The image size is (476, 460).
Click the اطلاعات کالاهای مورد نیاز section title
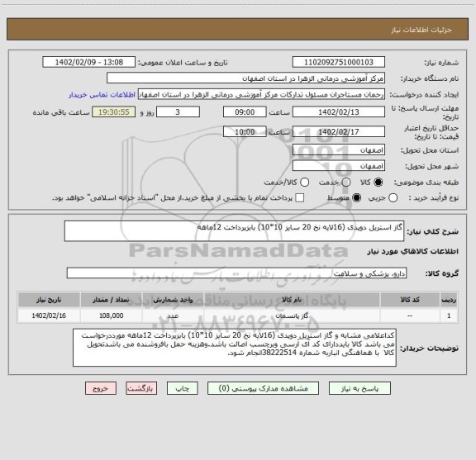pyautogui.click(x=412, y=252)
